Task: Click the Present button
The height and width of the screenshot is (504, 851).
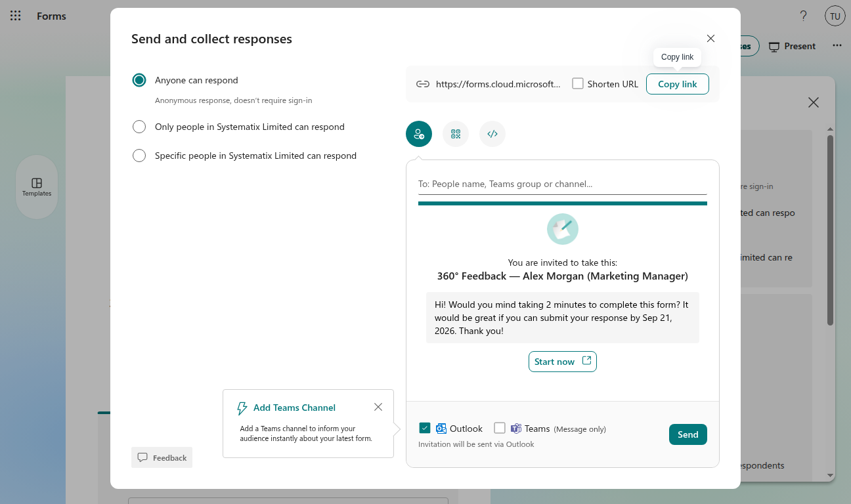Action: click(792, 46)
